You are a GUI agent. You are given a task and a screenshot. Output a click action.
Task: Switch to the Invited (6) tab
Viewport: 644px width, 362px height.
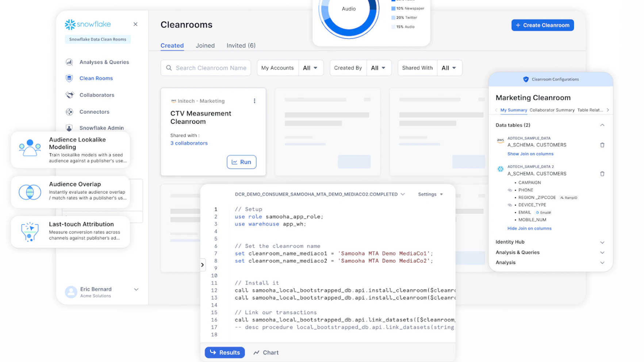(x=241, y=46)
